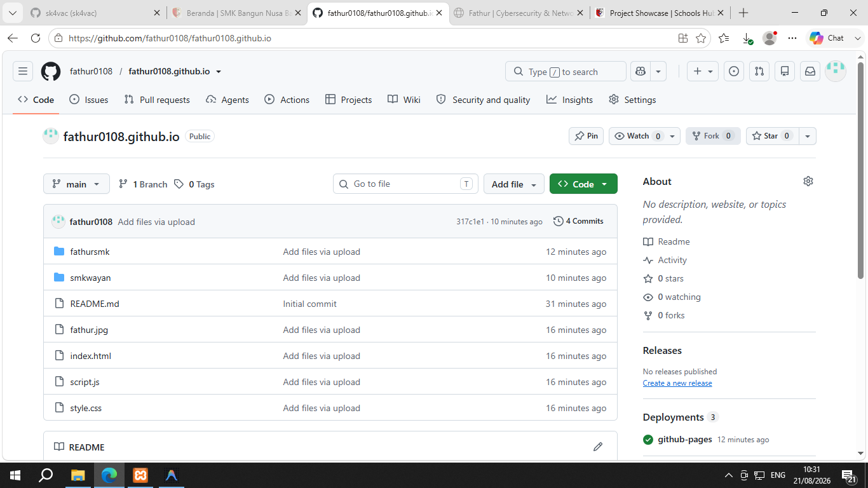Open the 4 Commits history link

click(x=578, y=221)
